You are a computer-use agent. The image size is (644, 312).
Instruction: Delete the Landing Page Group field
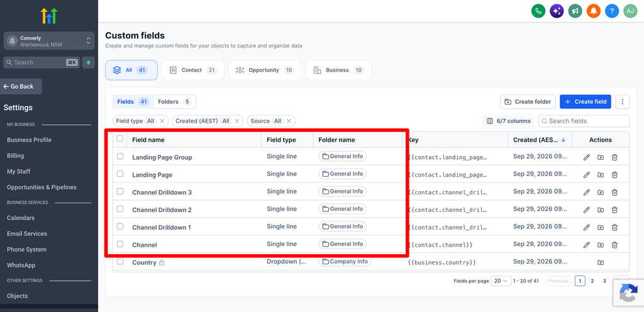click(614, 157)
